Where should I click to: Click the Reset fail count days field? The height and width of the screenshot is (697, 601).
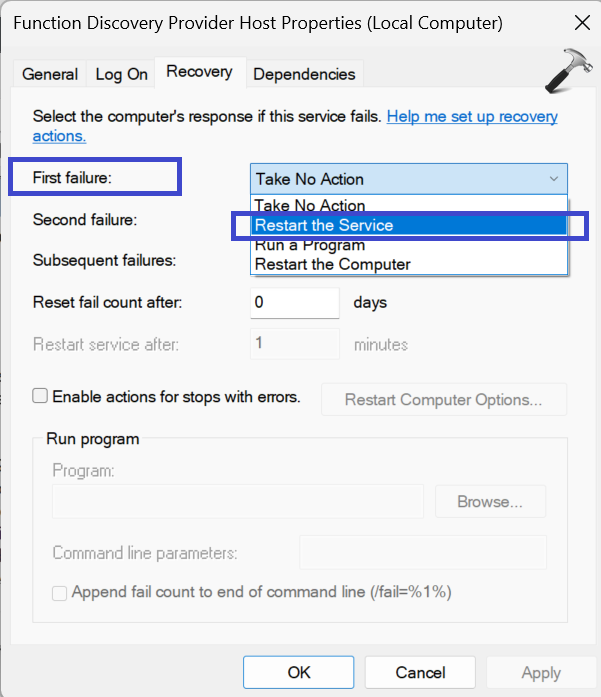click(x=295, y=302)
